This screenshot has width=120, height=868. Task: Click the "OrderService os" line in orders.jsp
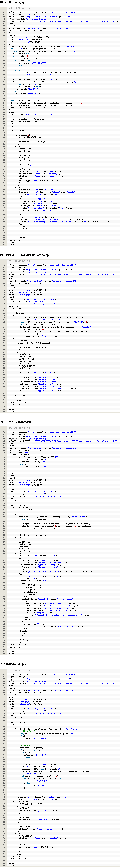pos(52,517)
